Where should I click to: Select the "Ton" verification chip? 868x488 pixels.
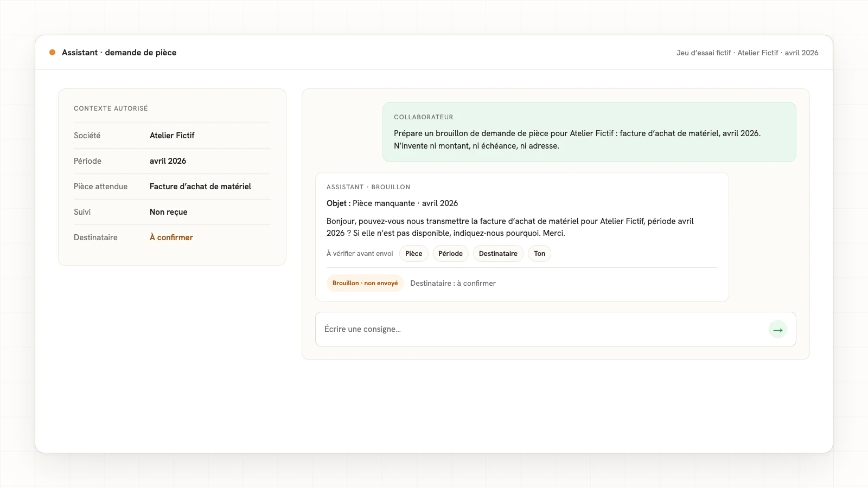(539, 254)
